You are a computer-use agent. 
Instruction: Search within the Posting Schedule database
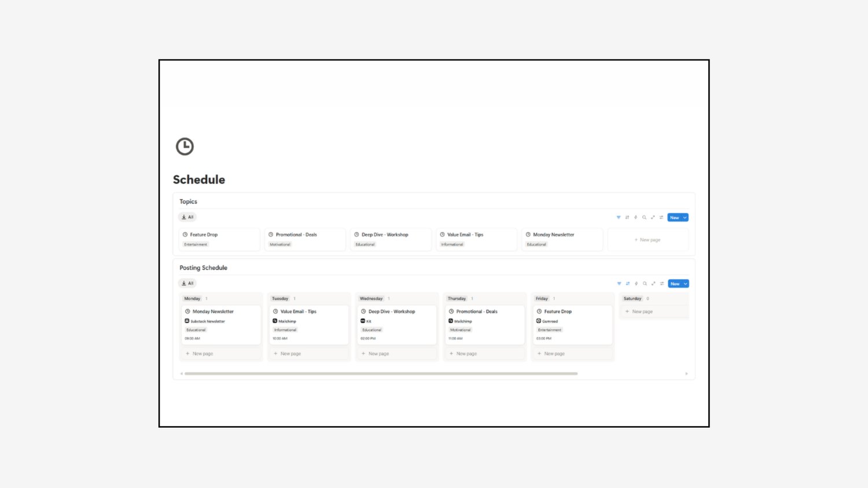[x=645, y=284]
